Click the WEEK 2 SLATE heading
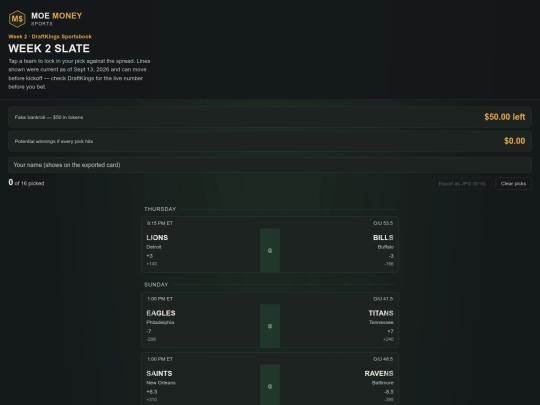This screenshot has height=405, width=540. coord(49,49)
